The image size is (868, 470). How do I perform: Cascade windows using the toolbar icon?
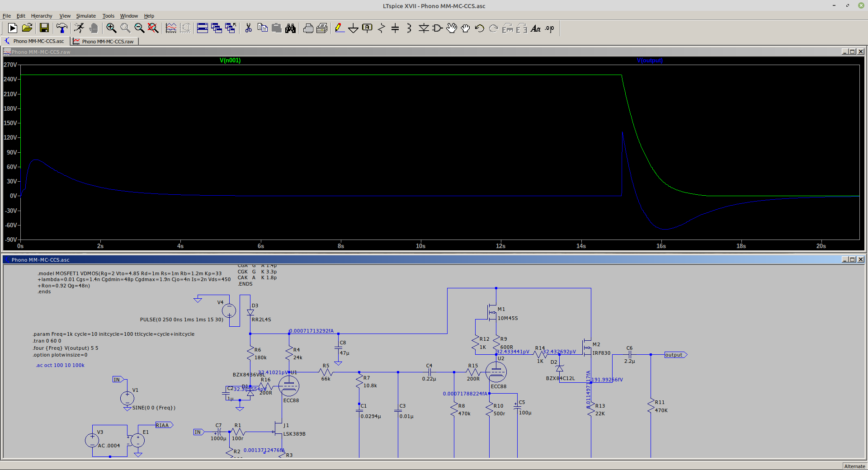click(217, 28)
